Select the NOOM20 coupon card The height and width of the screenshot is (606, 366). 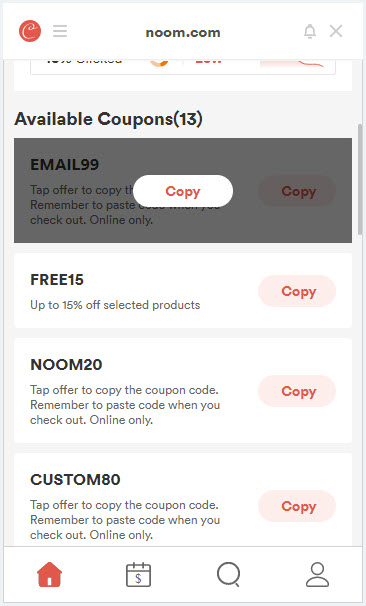(x=183, y=391)
